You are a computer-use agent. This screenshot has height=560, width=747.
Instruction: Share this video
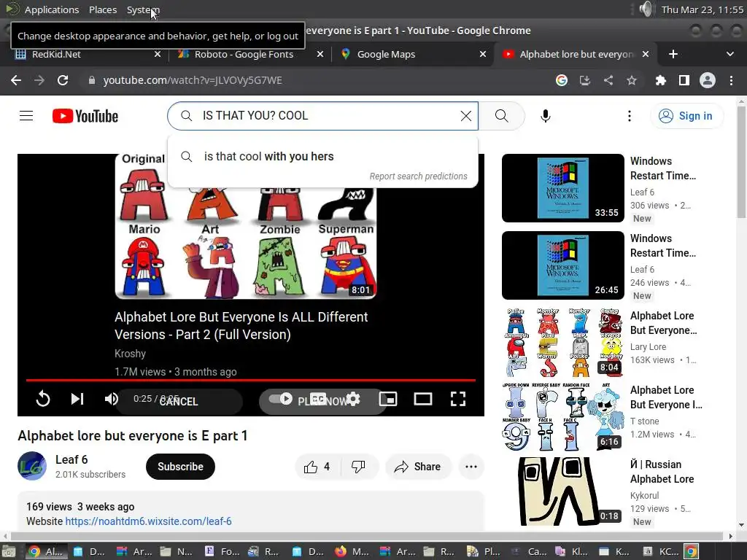pos(418,467)
